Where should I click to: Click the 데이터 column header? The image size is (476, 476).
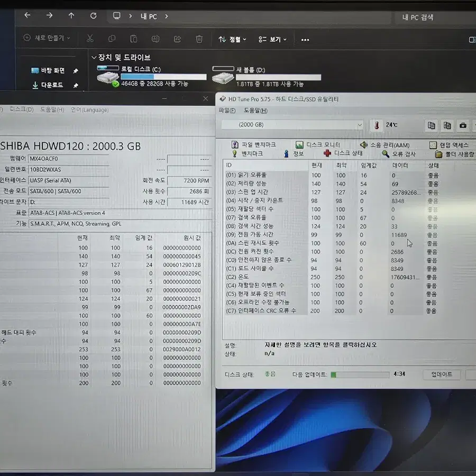[400, 166]
